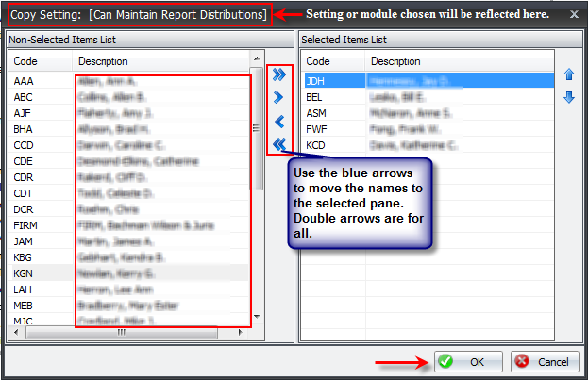
Task: Click the move all right double arrow
Action: click(x=279, y=74)
